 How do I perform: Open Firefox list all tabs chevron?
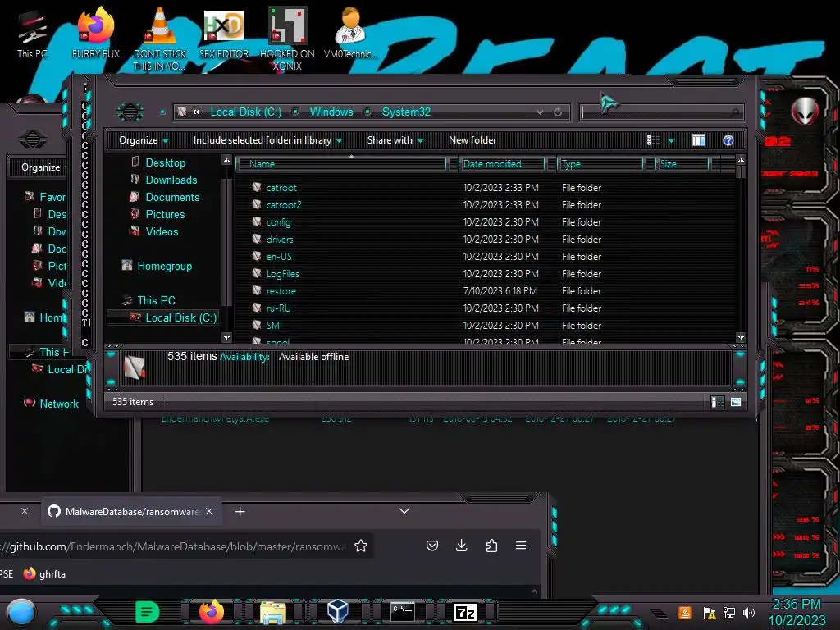click(x=404, y=511)
